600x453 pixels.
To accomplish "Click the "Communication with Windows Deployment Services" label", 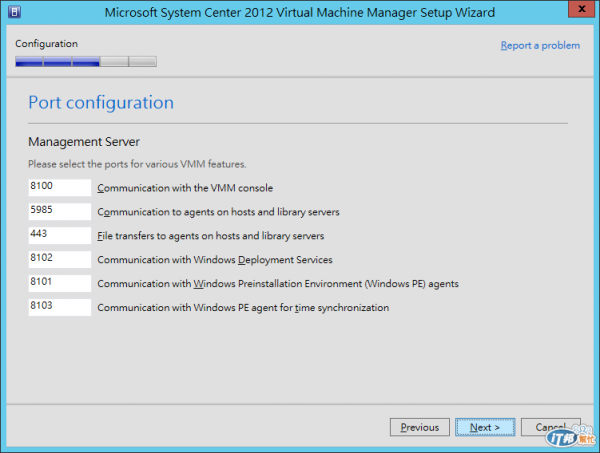I will (216, 260).
